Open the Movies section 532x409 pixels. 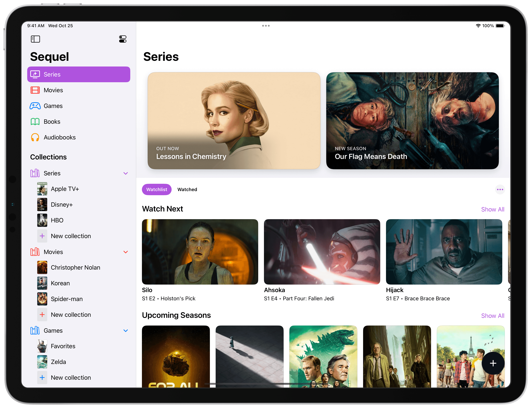click(x=79, y=90)
